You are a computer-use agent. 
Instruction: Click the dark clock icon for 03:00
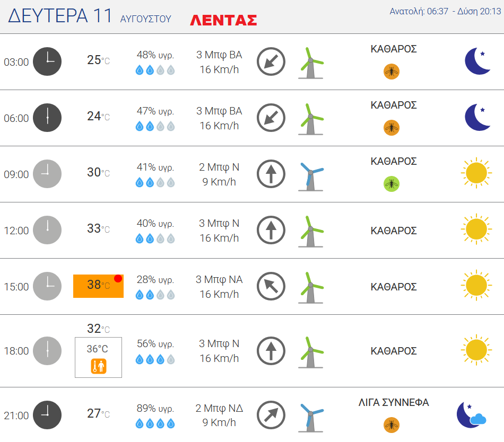click(47, 61)
